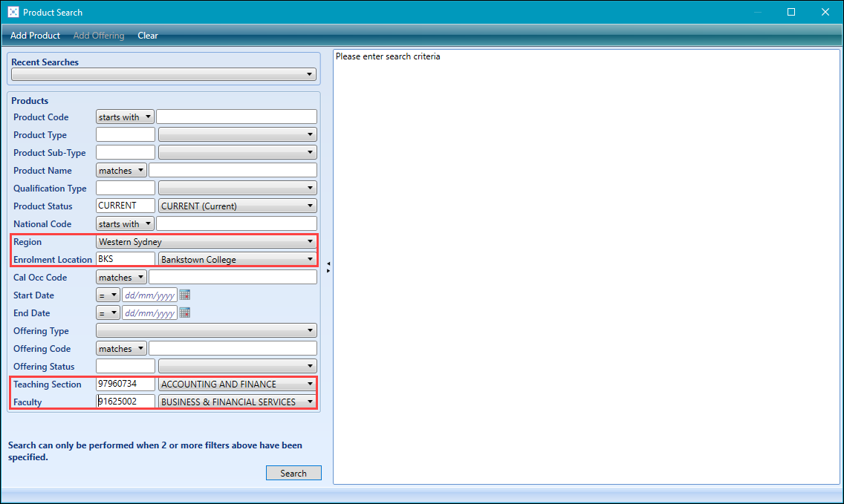Click the greyed-out Add Offering menu item
The height and width of the screenshot is (504, 844).
(99, 36)
